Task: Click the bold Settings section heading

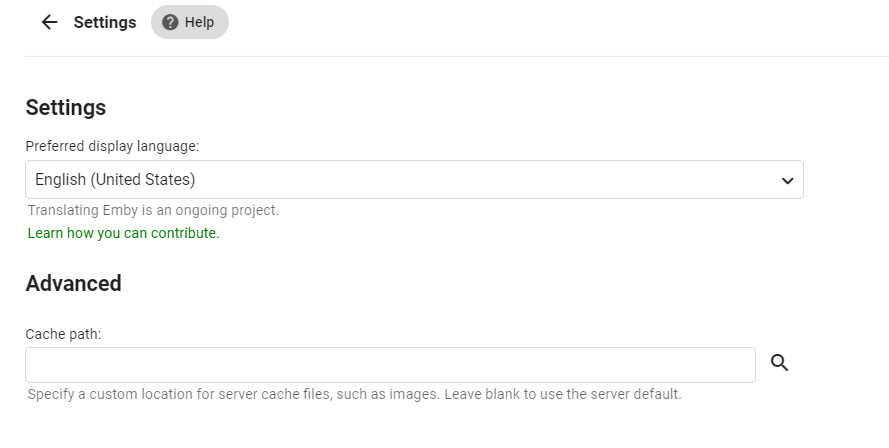Action: pyautogui.click(x=66, y=107)
